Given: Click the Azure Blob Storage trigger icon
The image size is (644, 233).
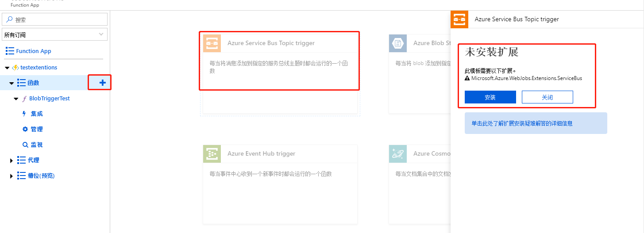Looking at the screenshot, I should pyautogui.click(x=397, y=43).
